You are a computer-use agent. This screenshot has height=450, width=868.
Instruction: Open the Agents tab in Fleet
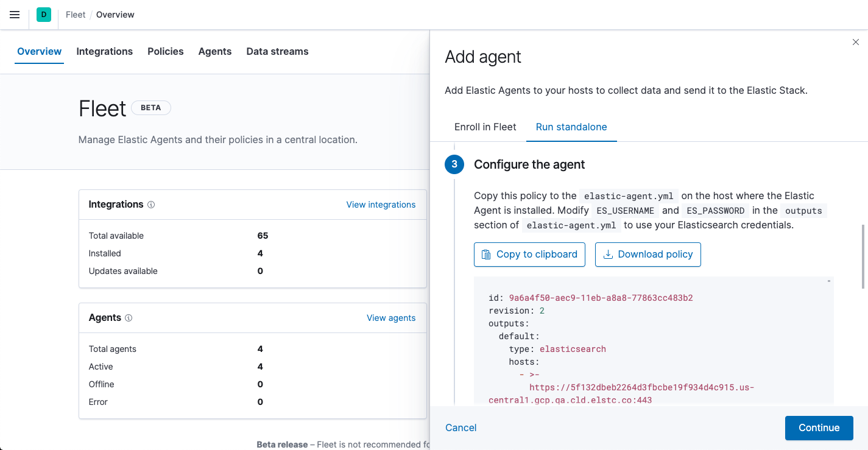pos(214,51)
